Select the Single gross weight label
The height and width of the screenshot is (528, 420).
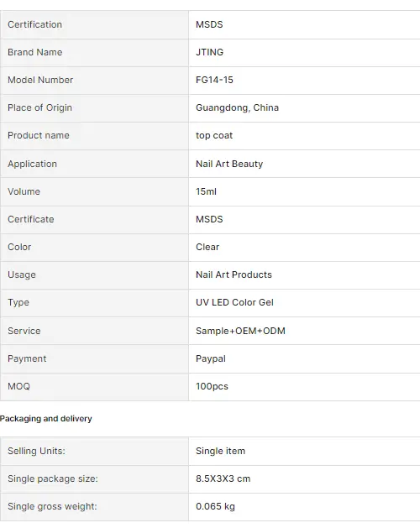pos(52,506)
